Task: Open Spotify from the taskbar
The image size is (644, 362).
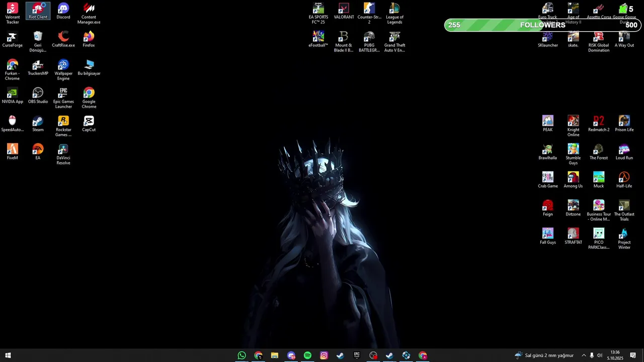Action: tap(307, 355)
